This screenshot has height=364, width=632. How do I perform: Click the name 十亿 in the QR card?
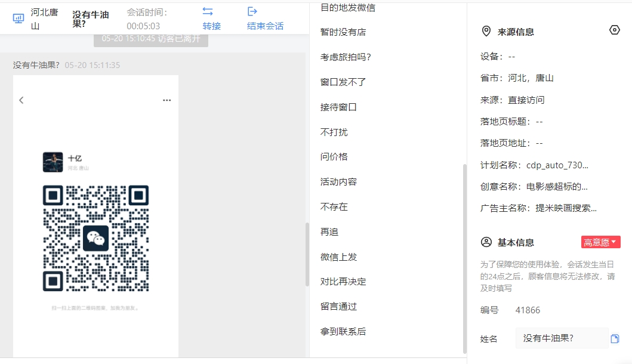(x=75, y=158)
